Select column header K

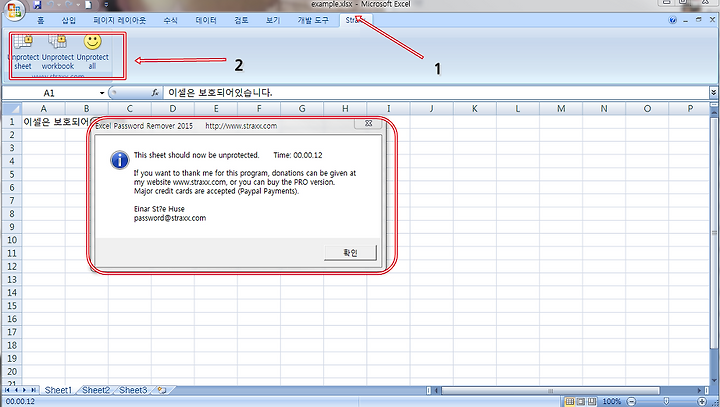[474, 109]
